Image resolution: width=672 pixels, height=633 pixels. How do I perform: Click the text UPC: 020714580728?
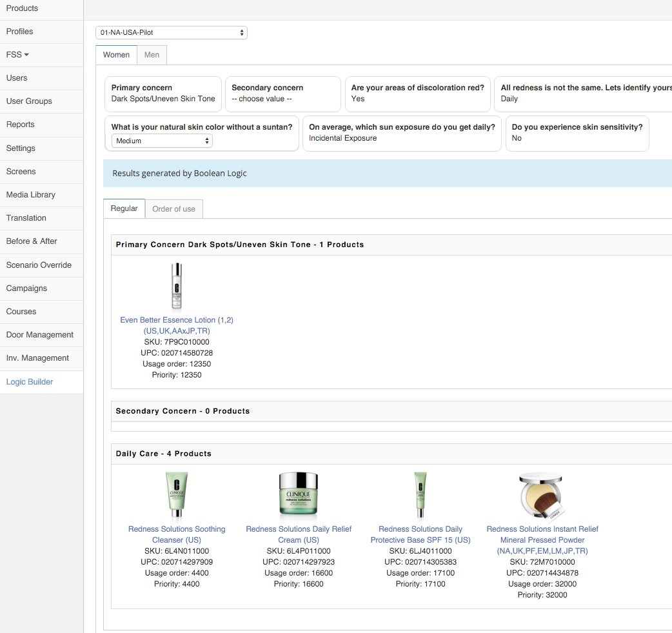click(177, 352)
